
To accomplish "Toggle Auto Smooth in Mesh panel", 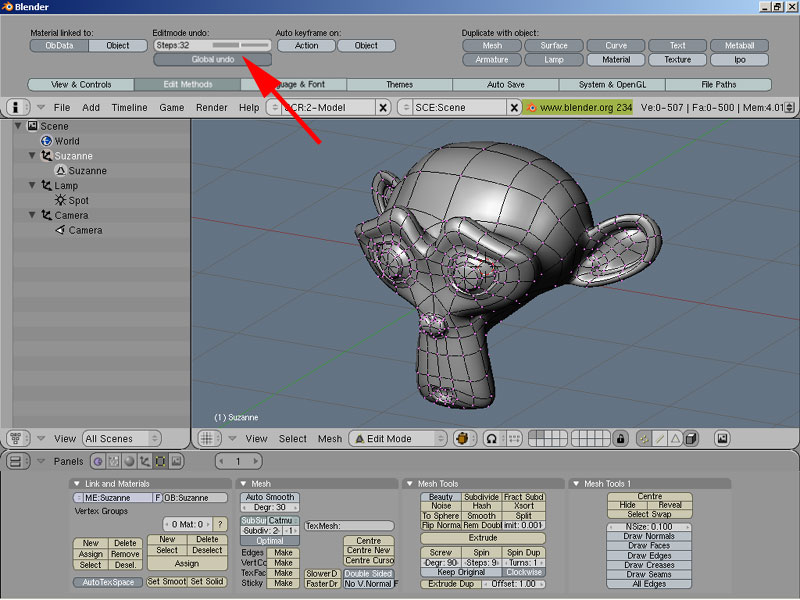I will [x=270, y=497].
